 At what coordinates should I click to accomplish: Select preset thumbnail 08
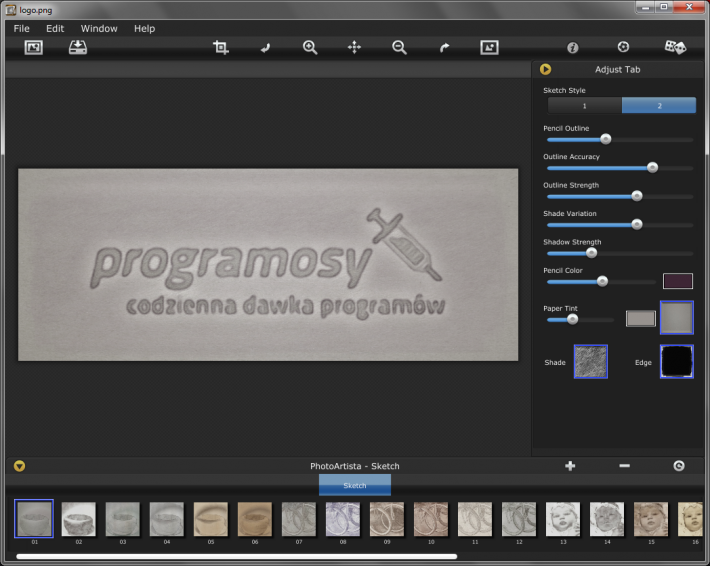coord(343,519)
